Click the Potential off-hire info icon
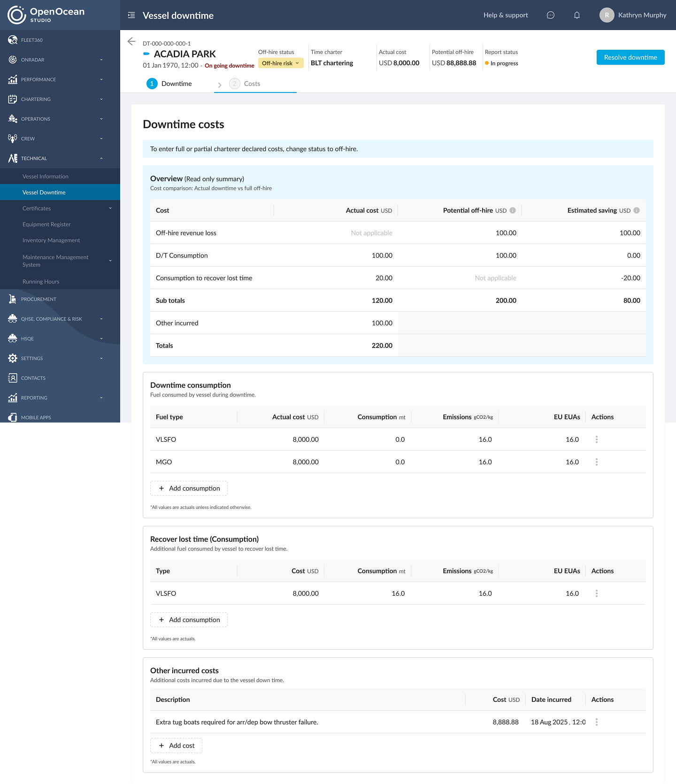The width and height of the screenshot is (676, 784). click(x=513, y=210)
